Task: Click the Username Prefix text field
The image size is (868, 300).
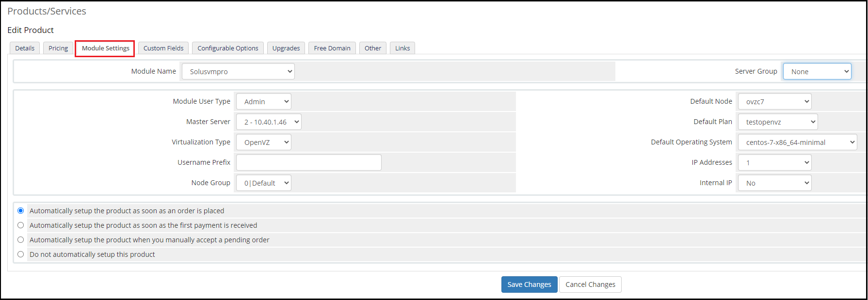Action: (x=308, y=163)
